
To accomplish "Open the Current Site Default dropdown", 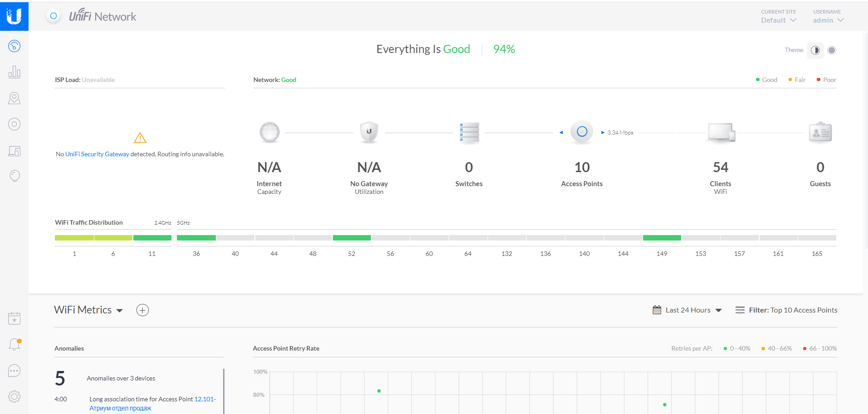I will pos(778,20).
